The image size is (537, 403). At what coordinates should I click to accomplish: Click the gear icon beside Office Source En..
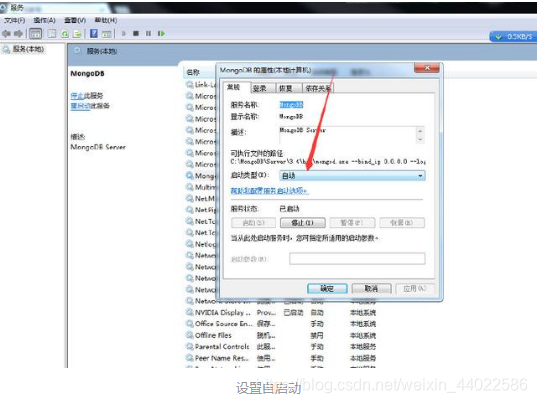point(189,323)
